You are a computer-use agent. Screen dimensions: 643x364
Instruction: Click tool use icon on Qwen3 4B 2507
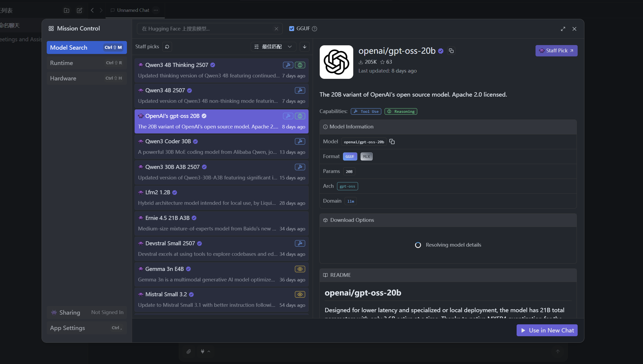tap(300, 90)
